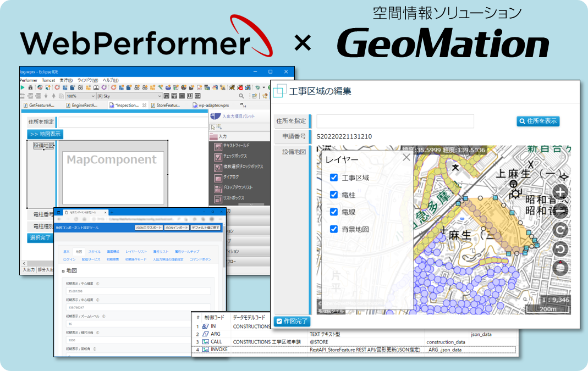Open the レイヤーリスト settings tab
The height and width of the screenshot is (371, 588).
[x=135, y=251]
